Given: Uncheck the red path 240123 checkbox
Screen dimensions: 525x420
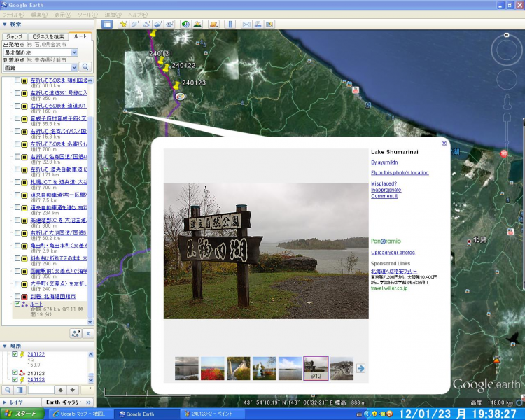Looking at the screenshot, I should point(15,373).
